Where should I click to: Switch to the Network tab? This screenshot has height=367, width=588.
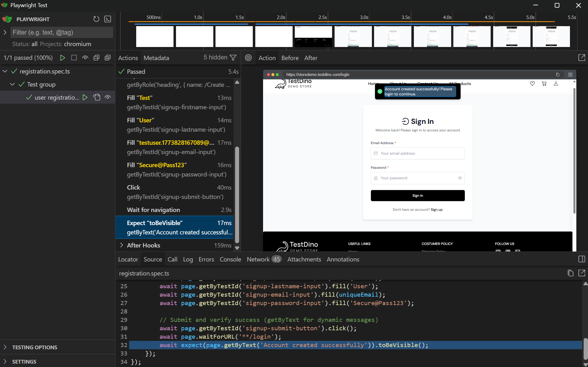(x=258, y=259)
